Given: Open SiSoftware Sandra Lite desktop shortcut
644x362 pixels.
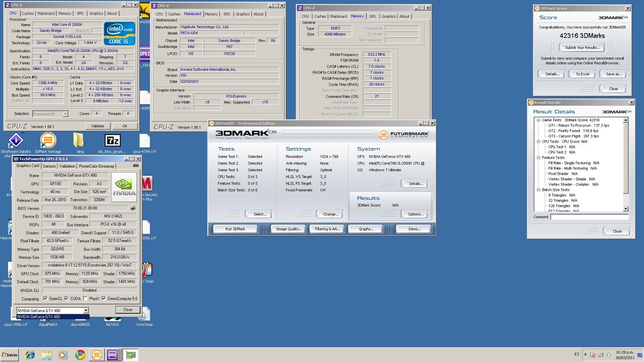Looking at the screenshot, I should pos(16,145).
